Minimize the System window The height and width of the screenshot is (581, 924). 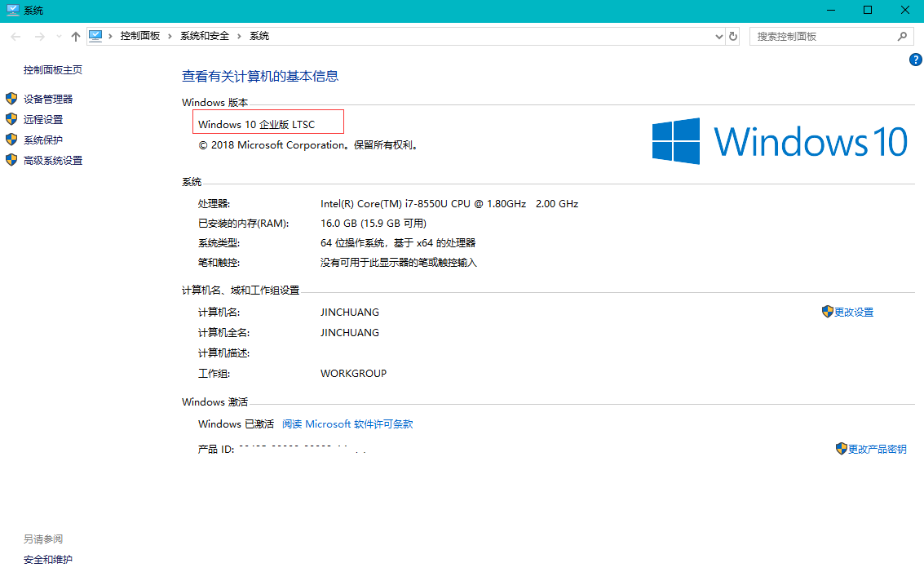click(831, 10)
